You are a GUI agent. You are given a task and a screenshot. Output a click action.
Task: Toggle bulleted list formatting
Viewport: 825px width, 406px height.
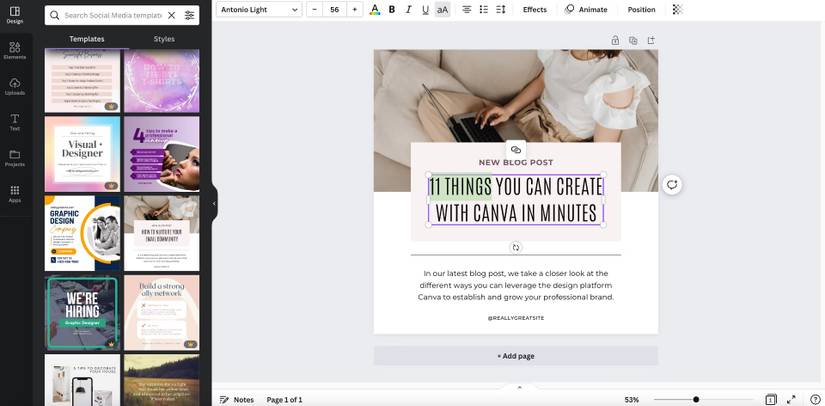coord(484,9)
